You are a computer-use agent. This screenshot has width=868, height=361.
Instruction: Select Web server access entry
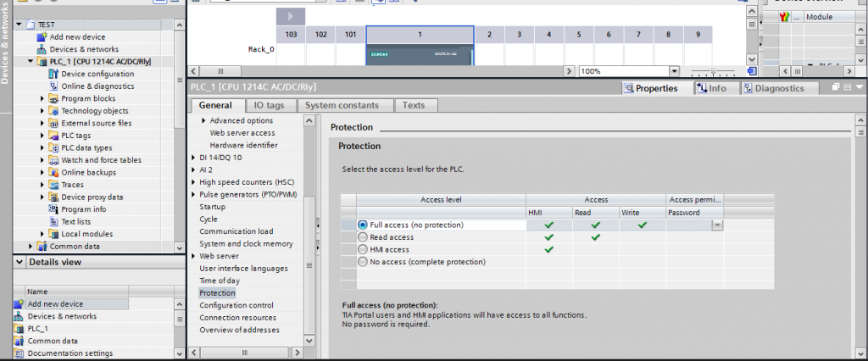242,133
